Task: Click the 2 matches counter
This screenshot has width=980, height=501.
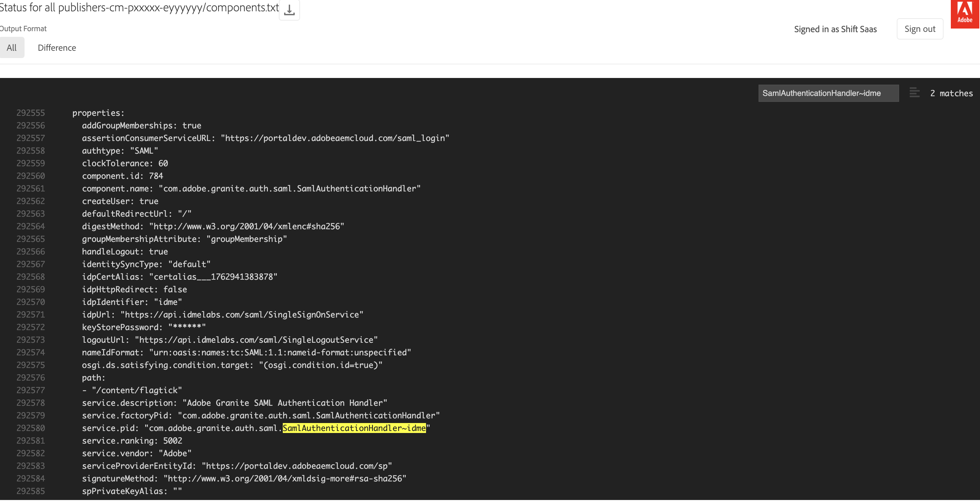Action: [951, 93]
